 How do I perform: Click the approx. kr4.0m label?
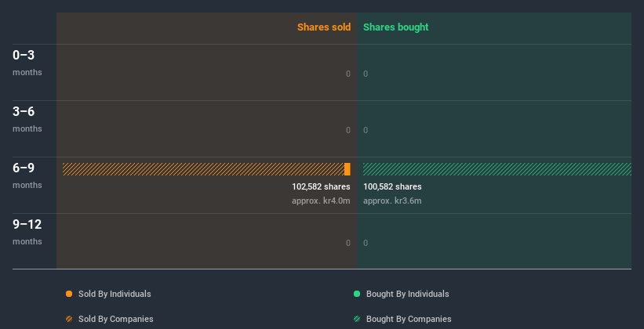321,201
